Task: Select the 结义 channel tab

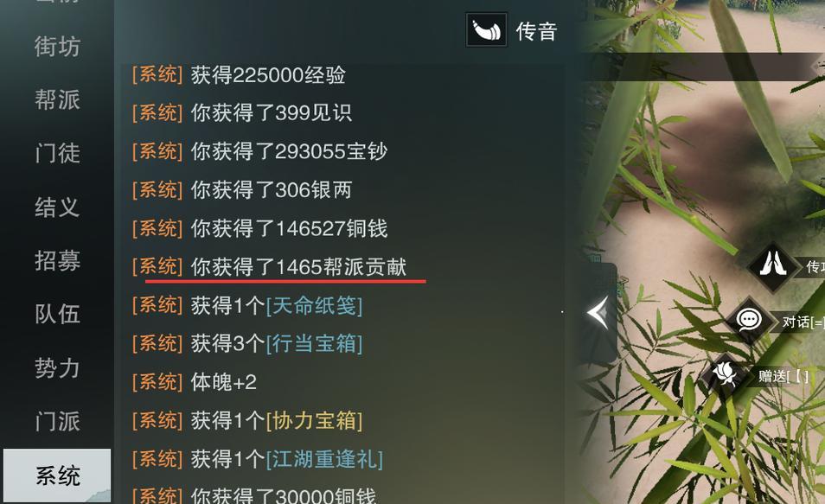Action: (57, 207)
